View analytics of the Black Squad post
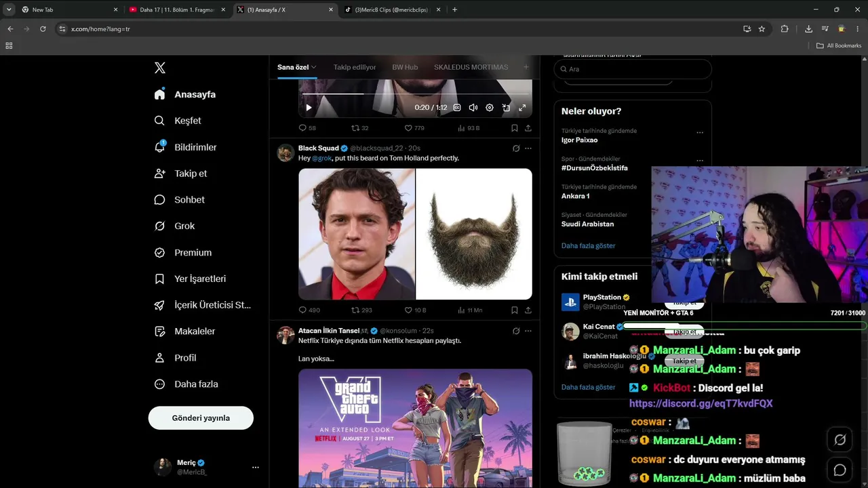 click(x=469, y=310)
